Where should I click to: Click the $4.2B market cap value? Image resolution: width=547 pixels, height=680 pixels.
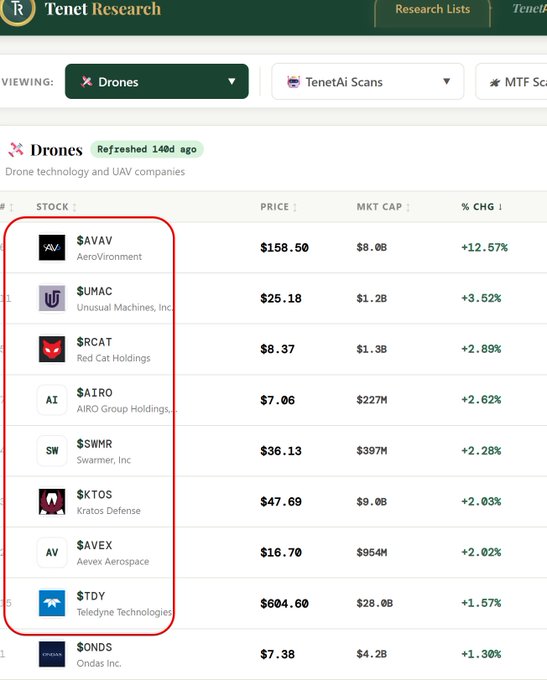coord(371,654)
